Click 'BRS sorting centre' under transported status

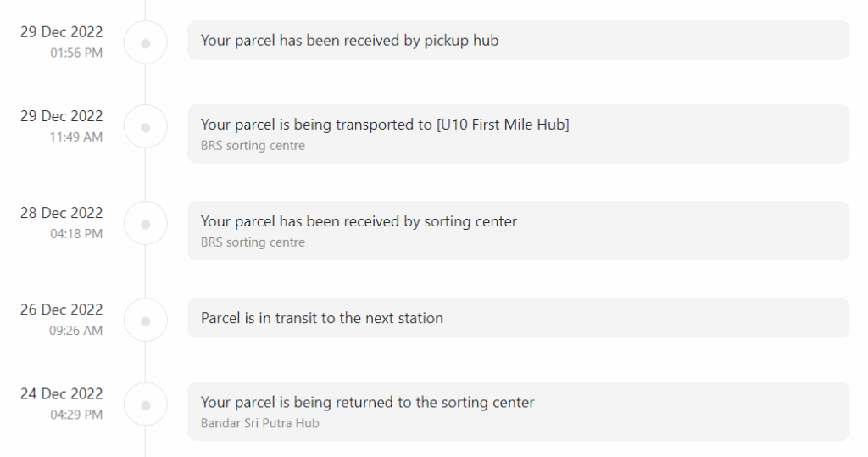pos(253,146)
